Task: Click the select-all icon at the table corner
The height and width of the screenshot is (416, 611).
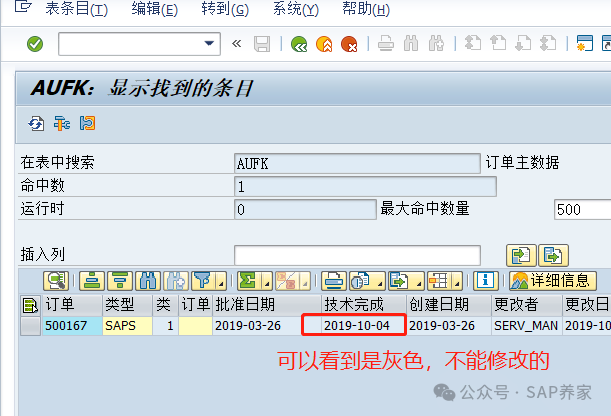Action: [30, 305]
